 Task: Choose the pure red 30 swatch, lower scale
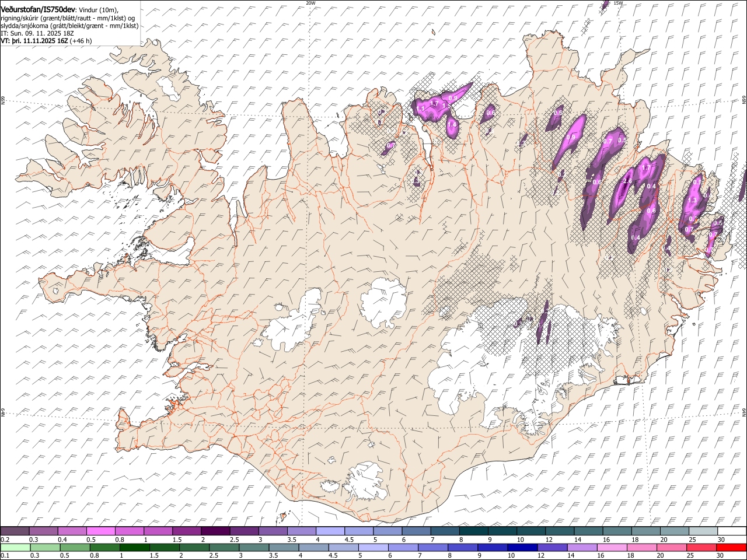[x=731, y=547]
